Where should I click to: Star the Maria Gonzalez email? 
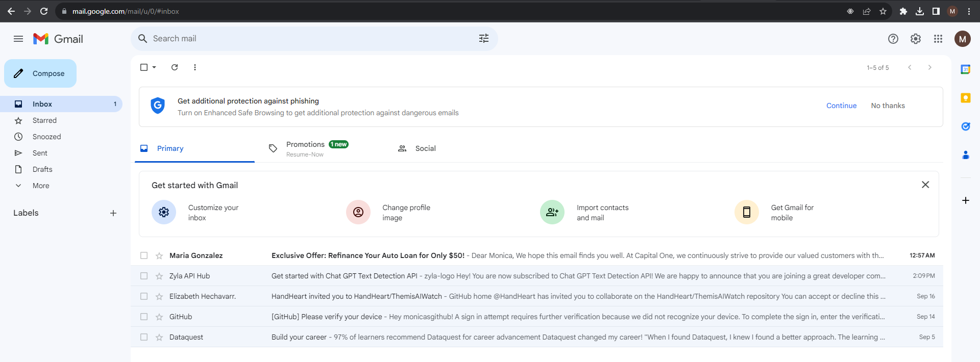tap(159, 255)
